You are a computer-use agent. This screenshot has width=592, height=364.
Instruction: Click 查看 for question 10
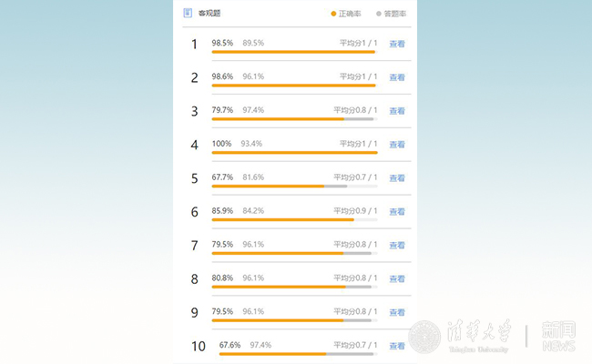tap(397, 346)
